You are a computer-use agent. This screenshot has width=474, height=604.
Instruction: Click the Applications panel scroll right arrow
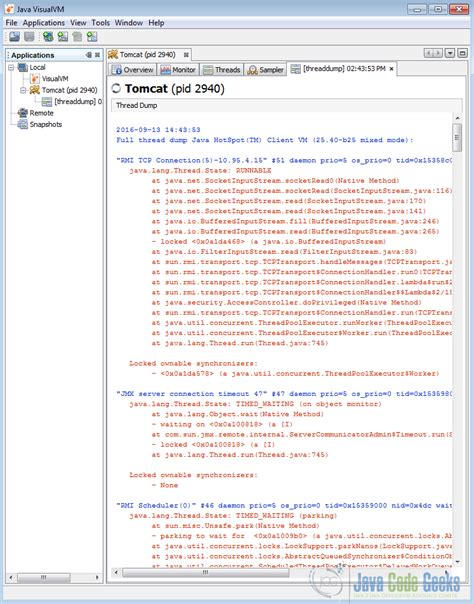click(97, 577)
